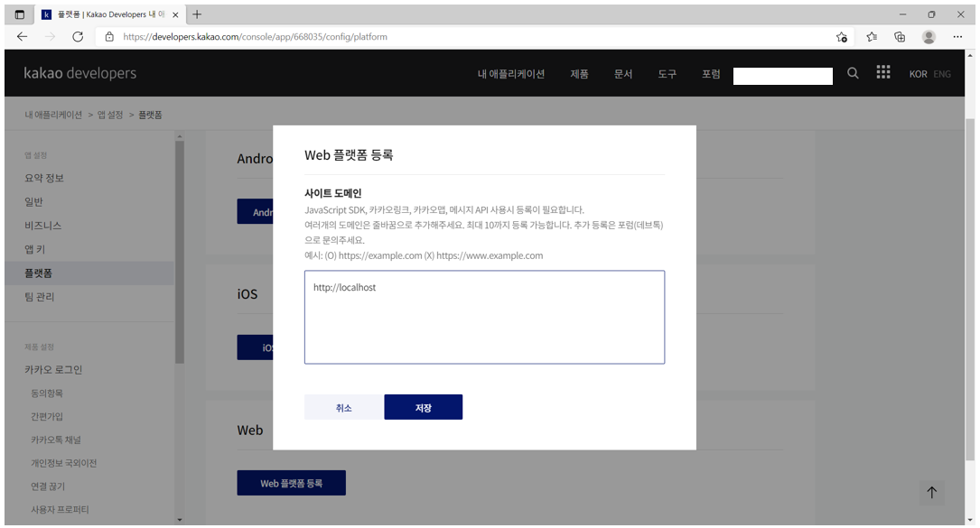Open 앱 키 in sidebar
This screenshot has height=528, width=980.
pos(35,249)
